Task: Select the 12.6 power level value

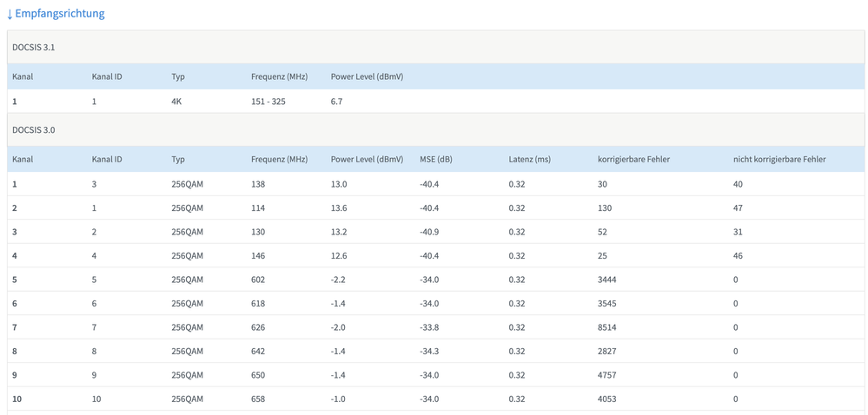Action: point(339,256)
